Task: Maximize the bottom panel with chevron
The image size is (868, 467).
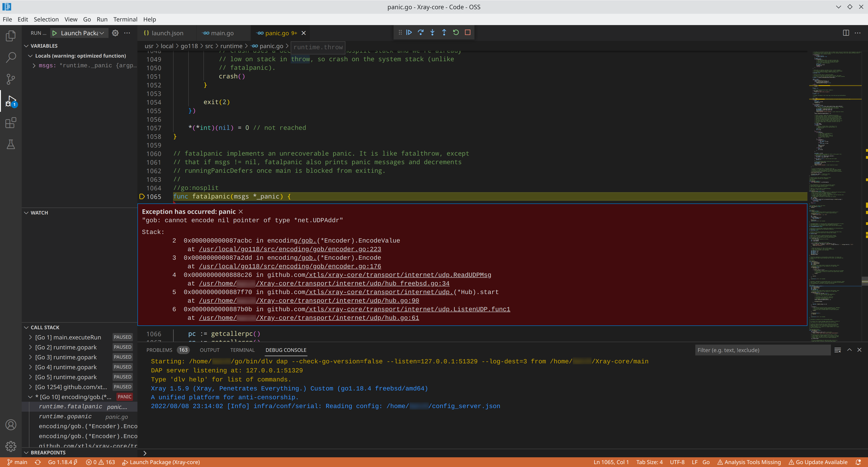Action: [849, 350]
